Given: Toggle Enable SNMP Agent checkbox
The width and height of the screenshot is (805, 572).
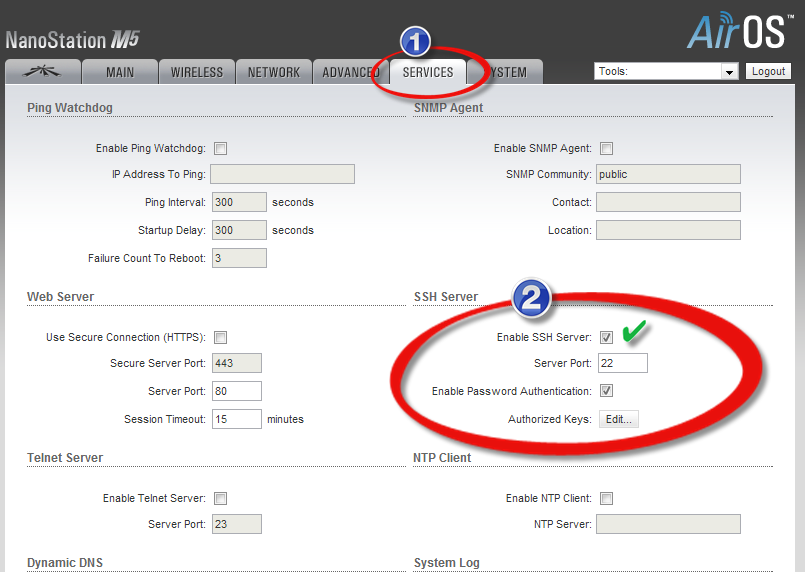Looking at the screenshot, I should point(606,148).
